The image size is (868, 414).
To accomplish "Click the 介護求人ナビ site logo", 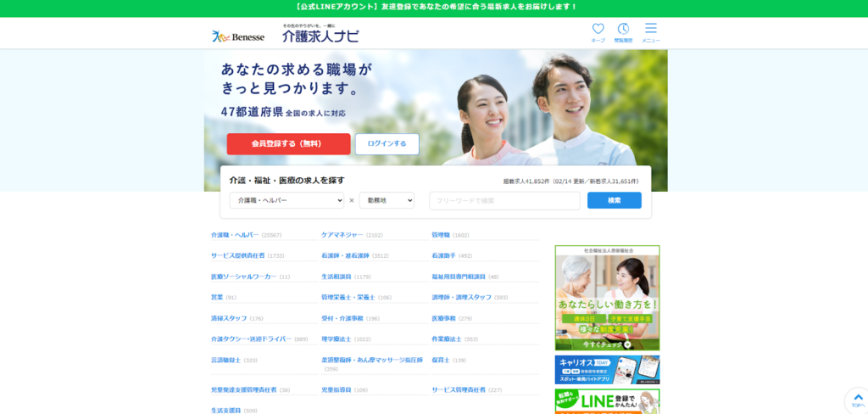I will (x=320, y=35).
